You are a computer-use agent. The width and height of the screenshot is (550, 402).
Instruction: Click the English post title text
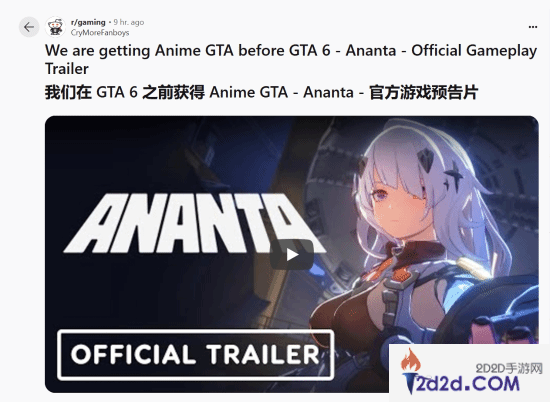pos(291,59)
